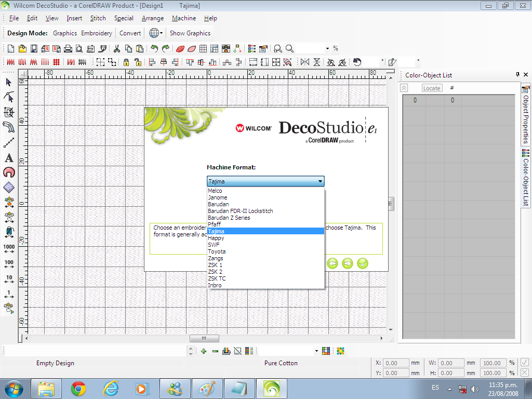This screenshot has height=399, width=532.
Task: Open the Edit menu
Action: tap(32, 18)
